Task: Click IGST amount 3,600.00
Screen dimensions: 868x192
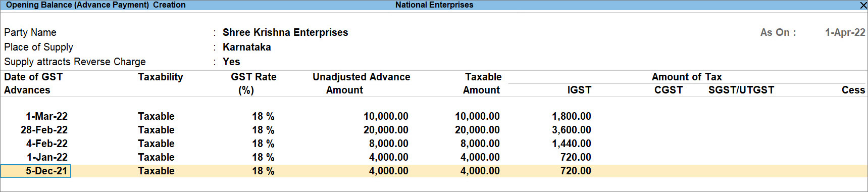Action: [x=571, y=130]
